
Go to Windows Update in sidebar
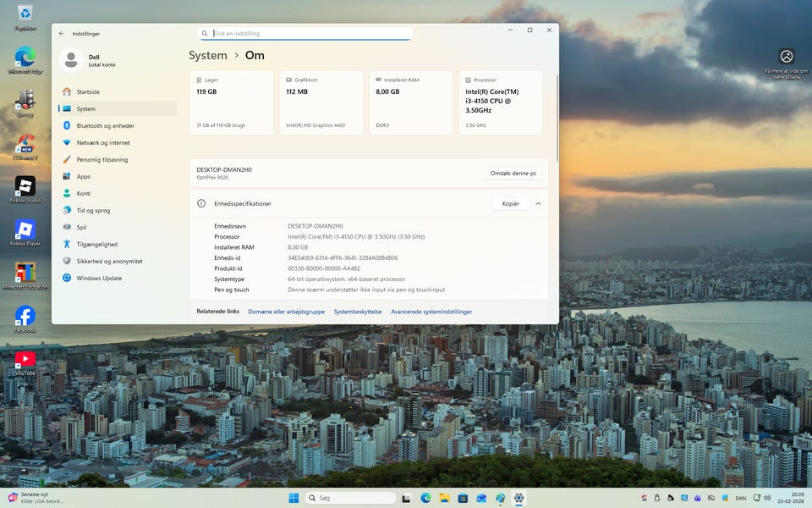point(99,279)
